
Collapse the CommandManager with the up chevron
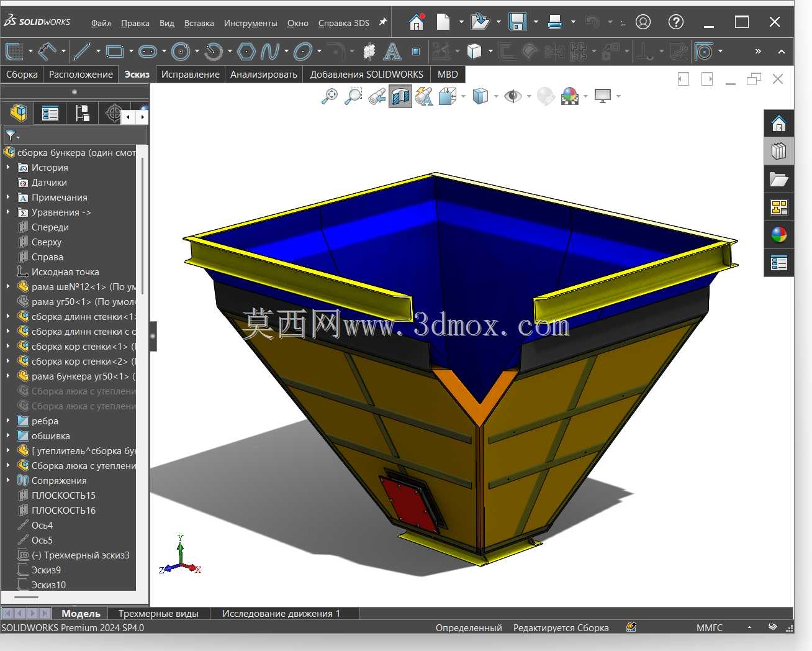point(782,52)
